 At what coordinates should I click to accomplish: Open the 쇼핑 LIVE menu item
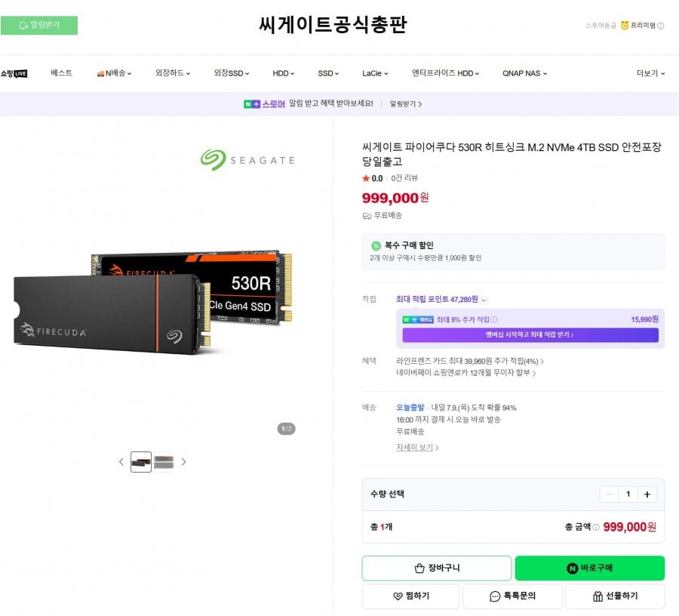click(14, 74)
